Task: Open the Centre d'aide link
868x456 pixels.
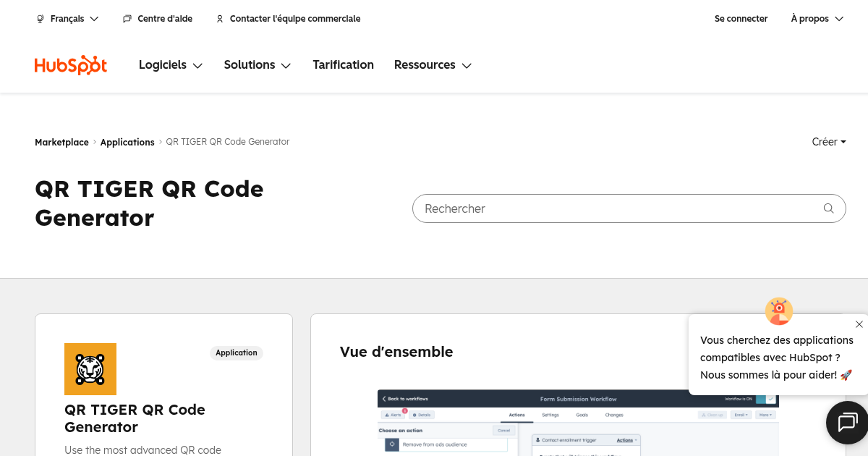Action: (x=158, y=19)
